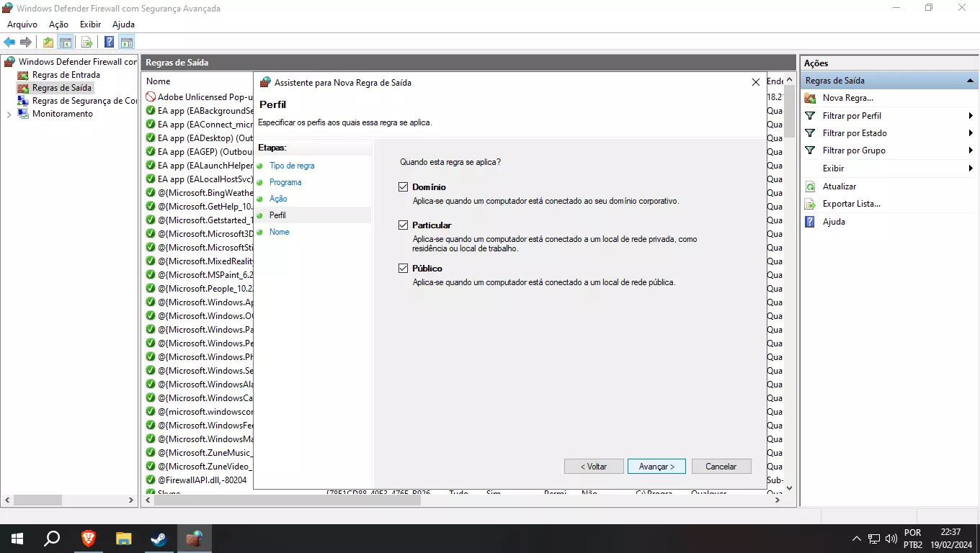
Task: Click the green check of Microsoft.BingWeather rule
Action: point(151,193)
